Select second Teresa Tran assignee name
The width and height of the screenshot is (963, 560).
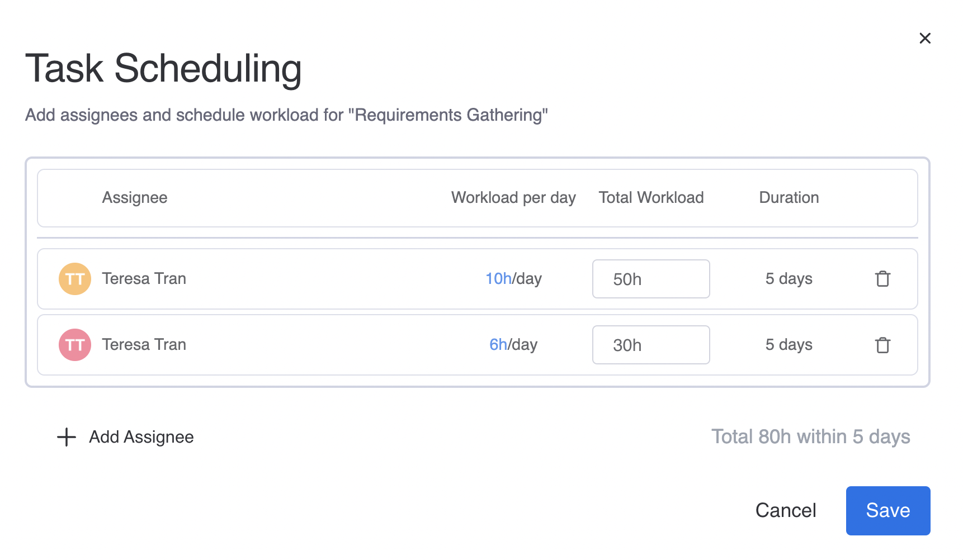pos(144,344)
